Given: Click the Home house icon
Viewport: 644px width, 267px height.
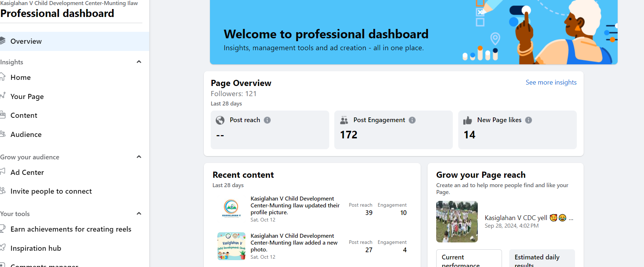Looking at the screenshot, I should (3, 77).
